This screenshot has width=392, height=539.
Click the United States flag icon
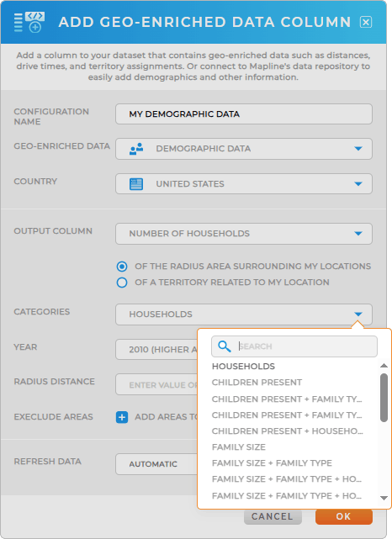tap(136, 184)
